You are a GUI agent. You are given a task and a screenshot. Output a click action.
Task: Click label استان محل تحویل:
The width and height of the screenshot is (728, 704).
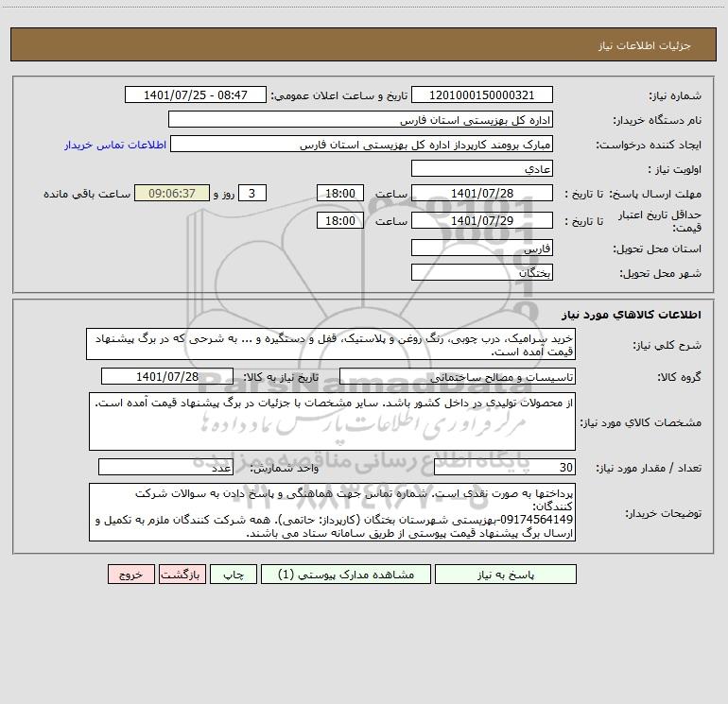(x=657, y=249)
